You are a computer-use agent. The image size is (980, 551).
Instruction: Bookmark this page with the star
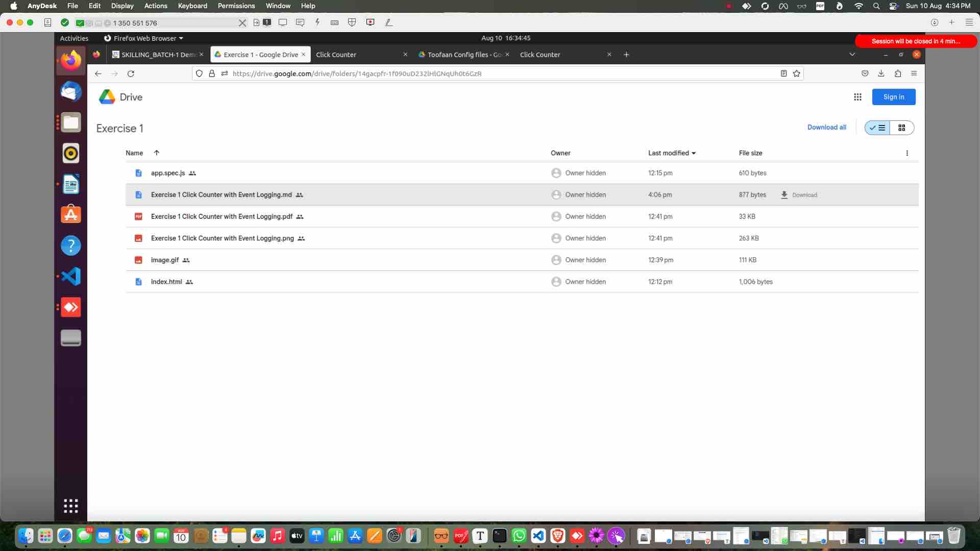[796, 73]
